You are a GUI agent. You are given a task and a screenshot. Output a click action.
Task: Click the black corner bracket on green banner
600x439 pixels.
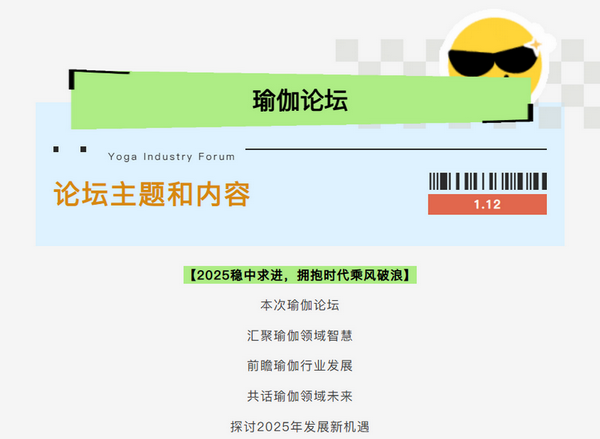pyautogui.click(x=72, y=78)
